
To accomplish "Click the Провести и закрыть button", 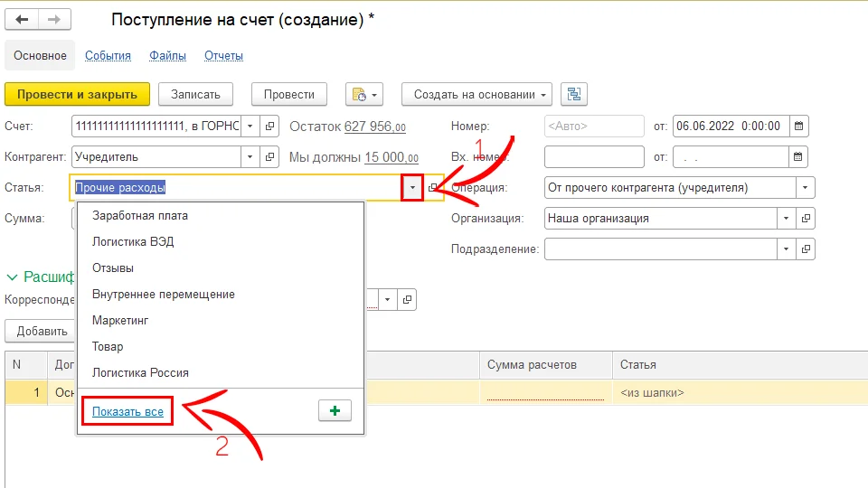I will [76, 94].
